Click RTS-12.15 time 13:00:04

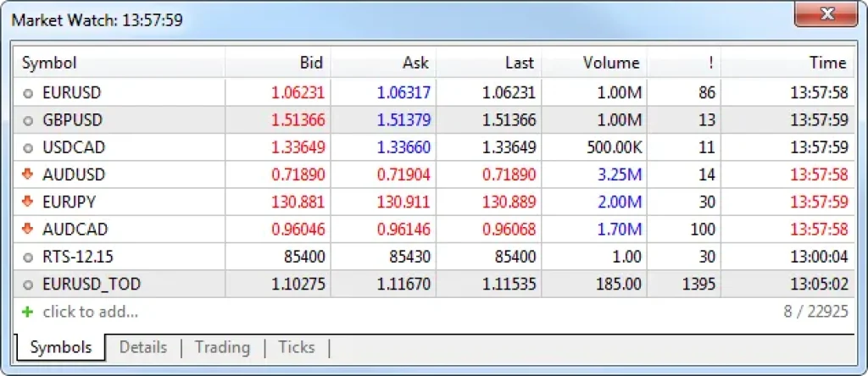pos(821,257)
